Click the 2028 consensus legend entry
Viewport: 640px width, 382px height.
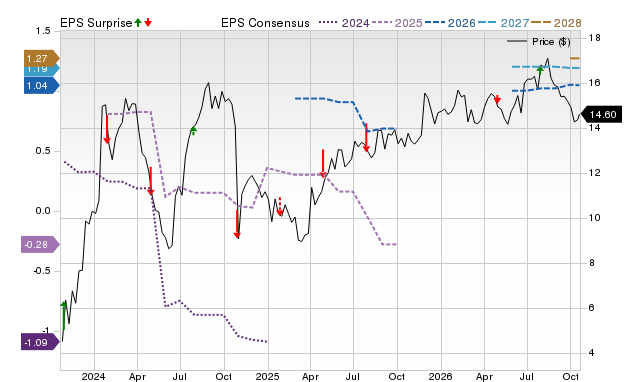coord(556,23)
